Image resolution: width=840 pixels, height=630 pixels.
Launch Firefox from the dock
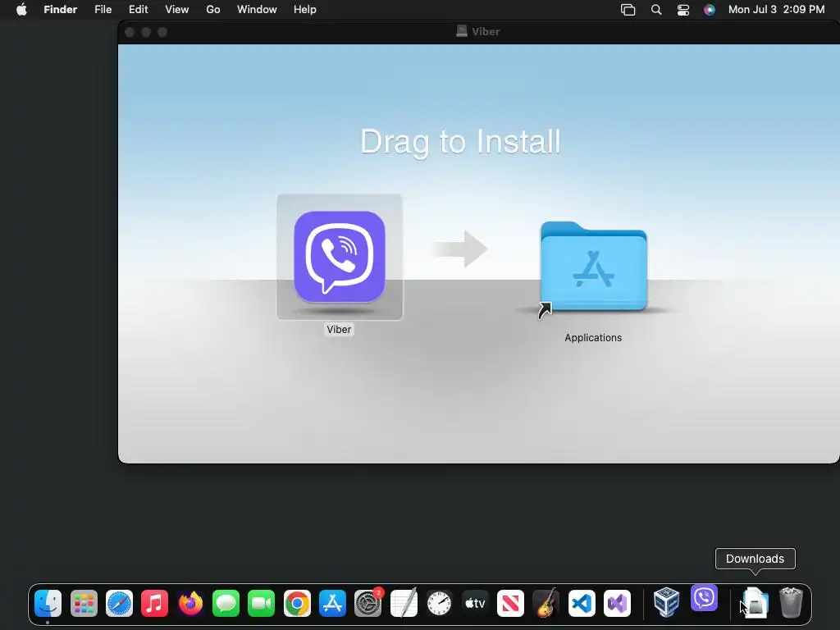tap(190, 603)
